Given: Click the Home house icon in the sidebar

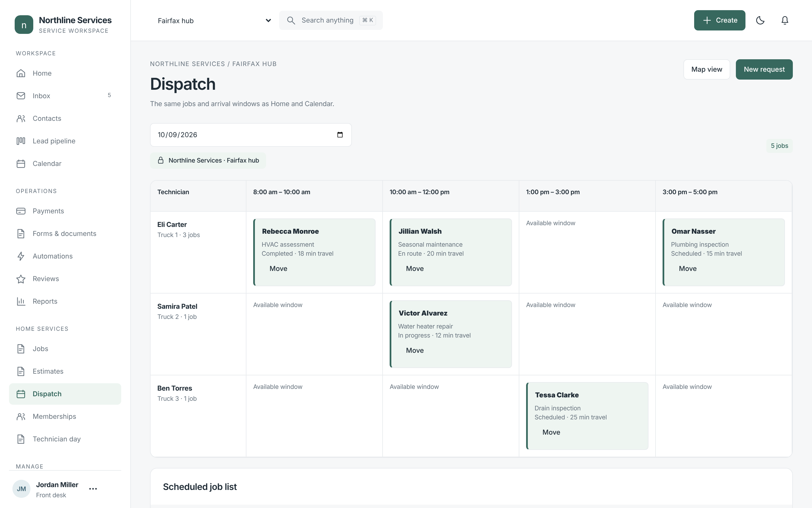Looking at the screenshot, I should pos(21,73).
